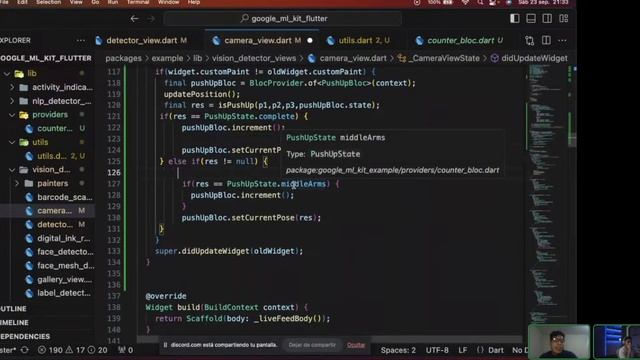
Task: Click Ocultar link in sharing bar
Action: (356, 345)
